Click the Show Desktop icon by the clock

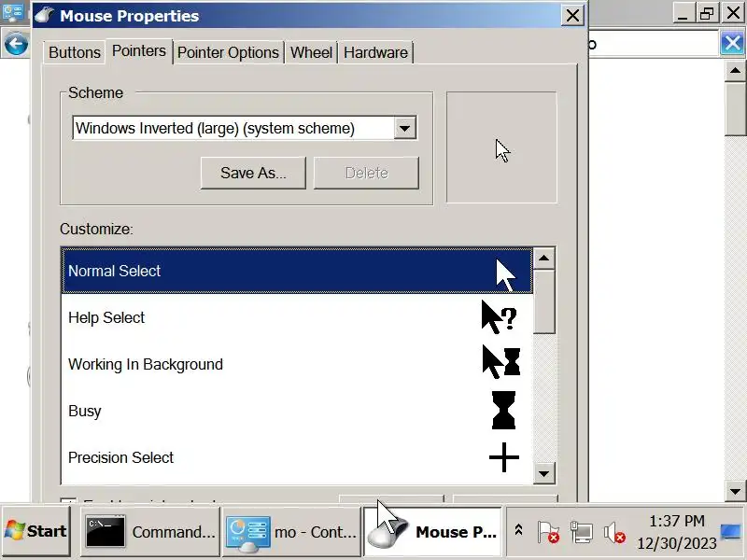click(x=731, y=531)
